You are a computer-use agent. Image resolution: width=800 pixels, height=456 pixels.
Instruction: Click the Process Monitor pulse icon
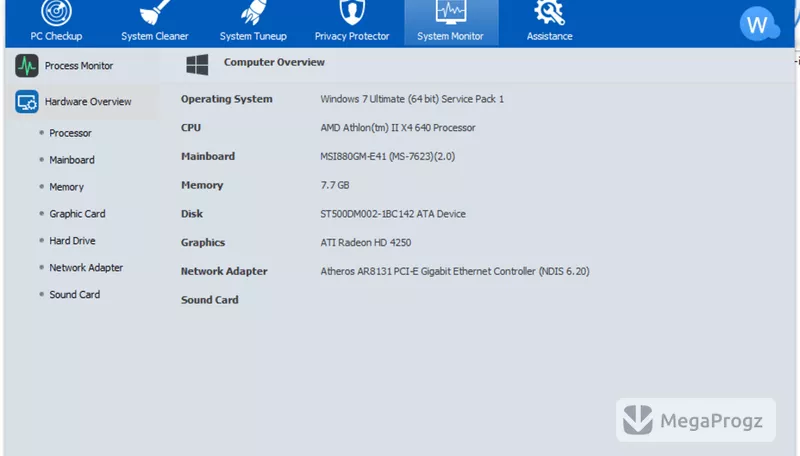pyautogui.click(x=27, y=66)
